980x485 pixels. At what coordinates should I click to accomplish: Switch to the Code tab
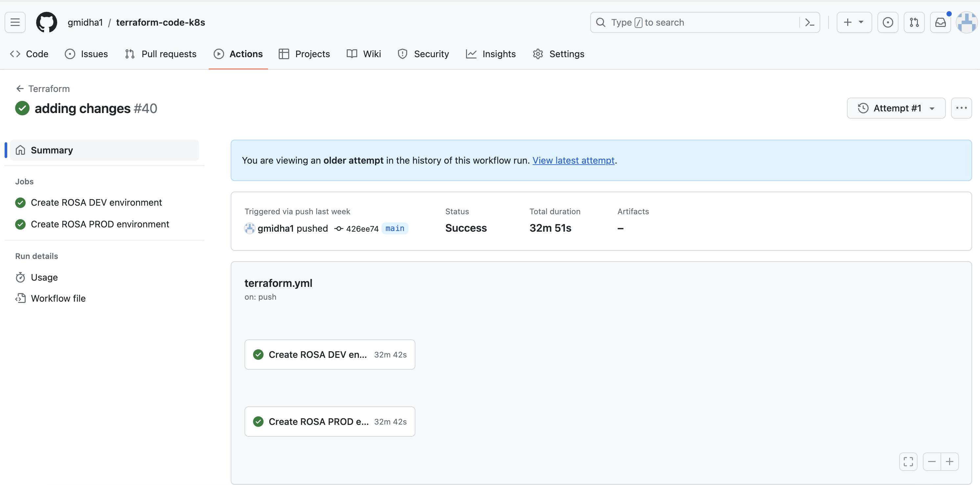[x=29, y=54]
